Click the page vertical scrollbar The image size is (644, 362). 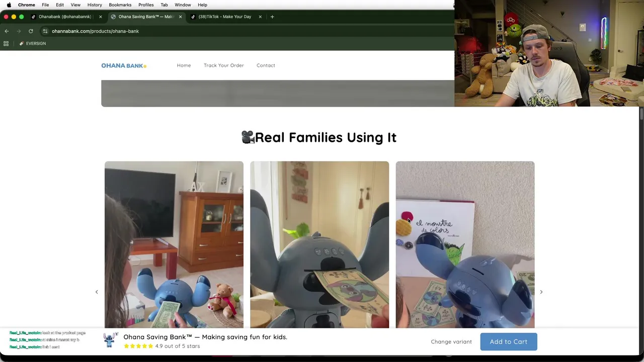click(641, 115)
